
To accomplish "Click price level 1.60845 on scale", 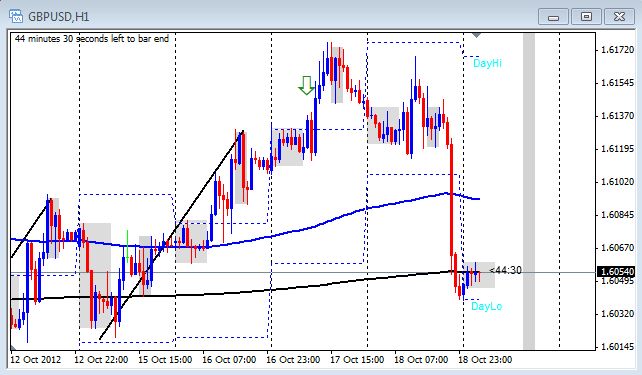I will click(x=617, y=215).
